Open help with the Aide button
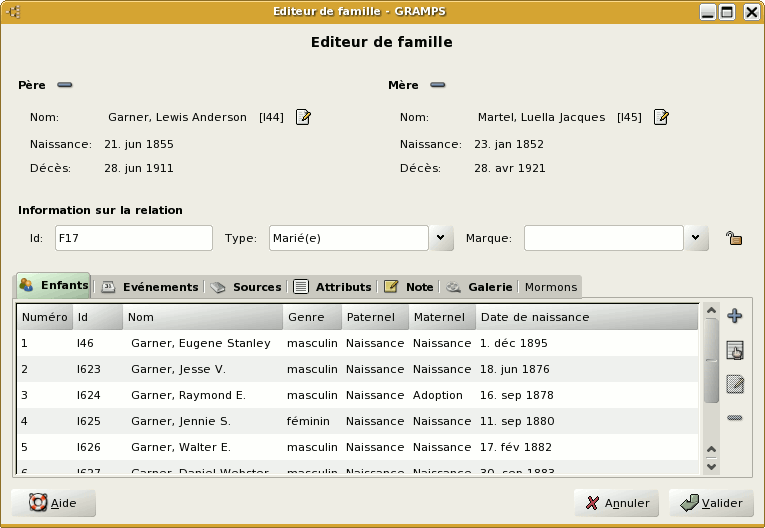 tap(54, 503)
